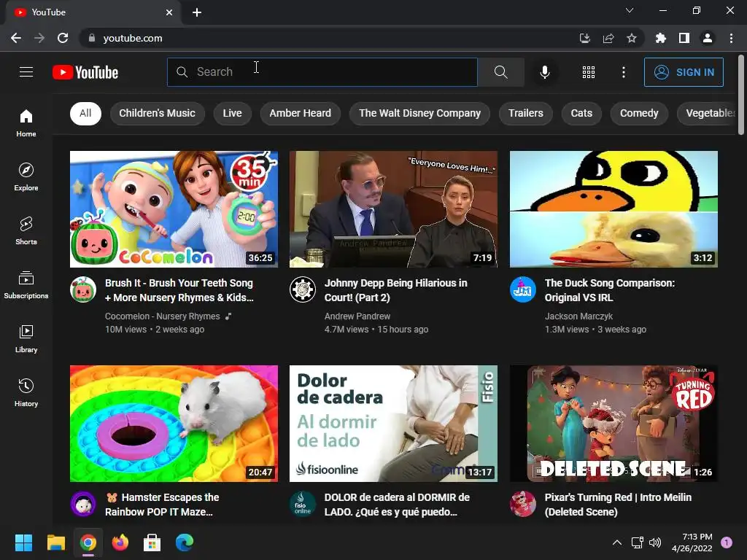Screen dimensions: 747x560
Task: Open Turning Red video channel avatar
Action: [x=523, y=504]
